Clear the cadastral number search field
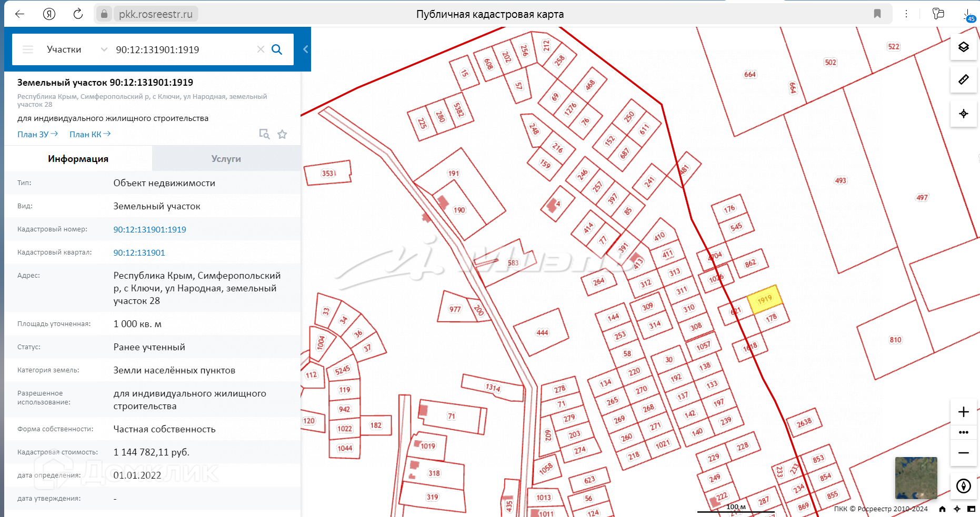This screenshot has height=517, width=980. tap(261, 49)
